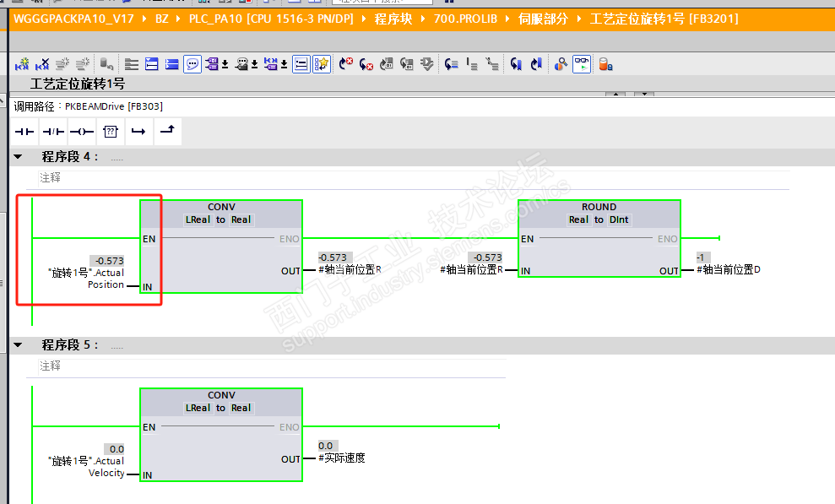Select the ROUND Real to DInt box
The height and width of the screenshot is (504, 835).
pyautogui.click(x=599, y=238)
